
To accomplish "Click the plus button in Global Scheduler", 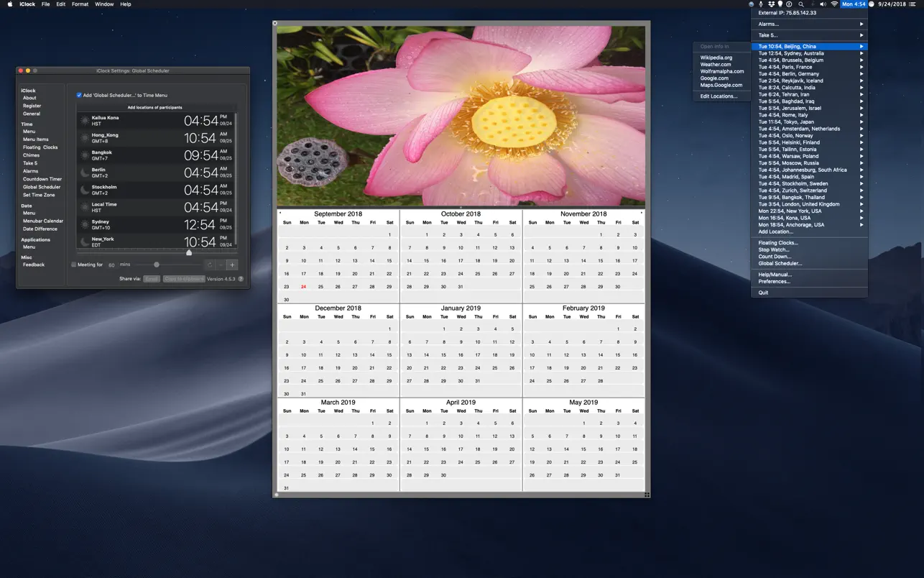I will (x=232, y=265).
